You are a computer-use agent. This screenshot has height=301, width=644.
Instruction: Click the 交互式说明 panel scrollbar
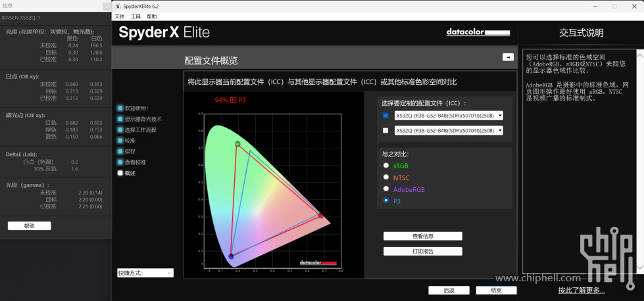[640, 161]
